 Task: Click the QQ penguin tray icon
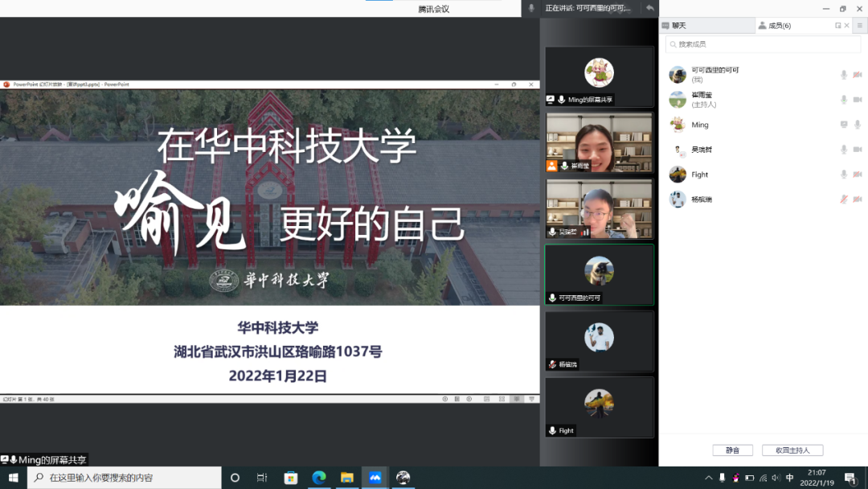[x=735, y=478]
